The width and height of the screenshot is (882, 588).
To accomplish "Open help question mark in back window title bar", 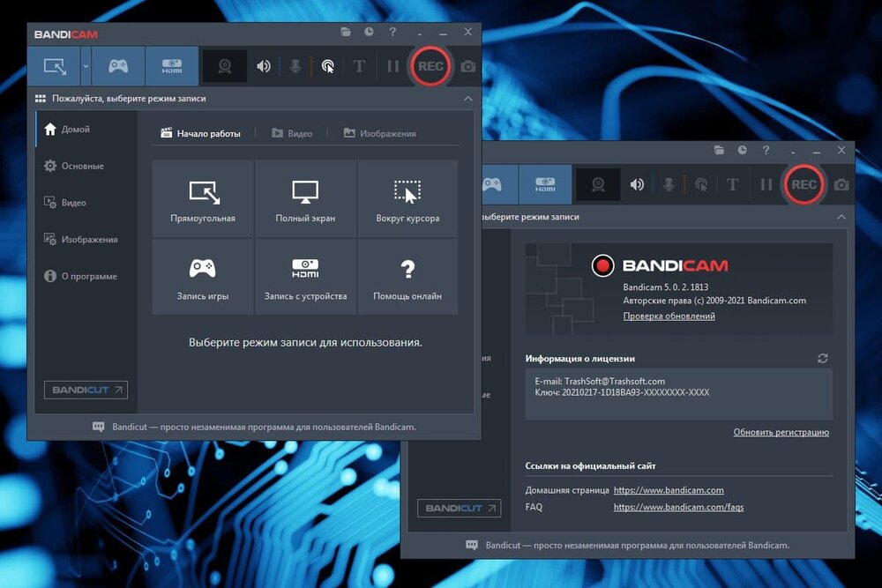I will pos(766,150).
